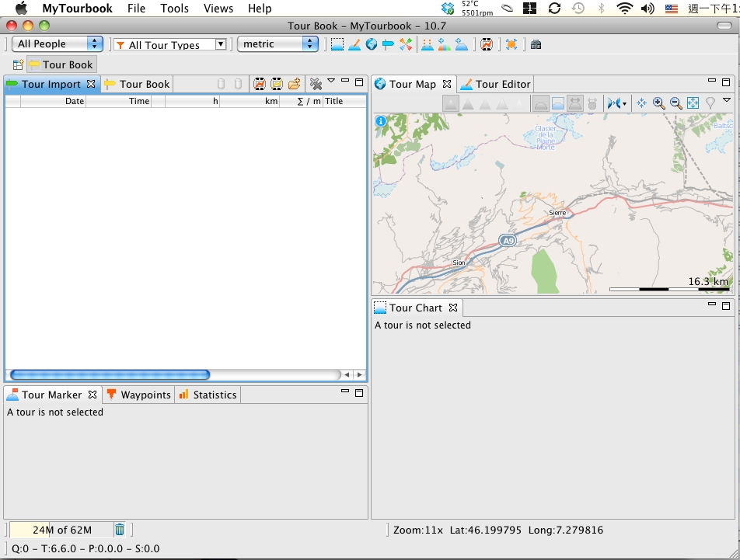Open the Tour Map via toolbar globe icon
740x560 pixels.
(x=372, y=44)
